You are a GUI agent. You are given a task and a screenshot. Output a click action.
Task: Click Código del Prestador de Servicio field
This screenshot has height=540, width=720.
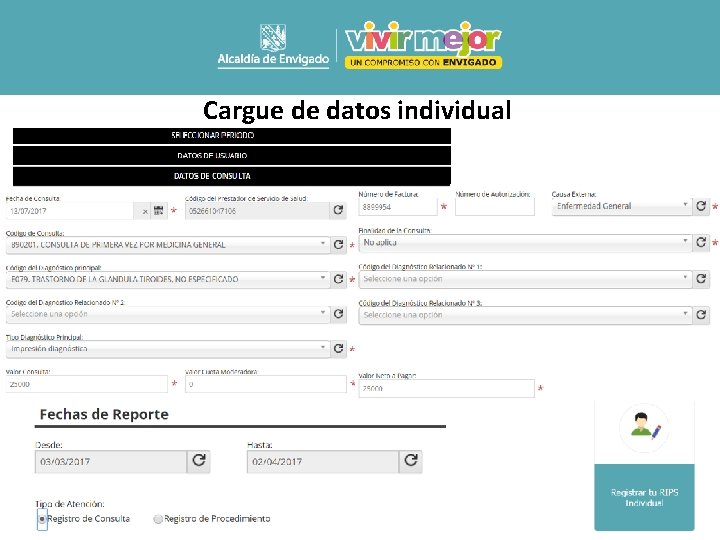tap(257, 211)
